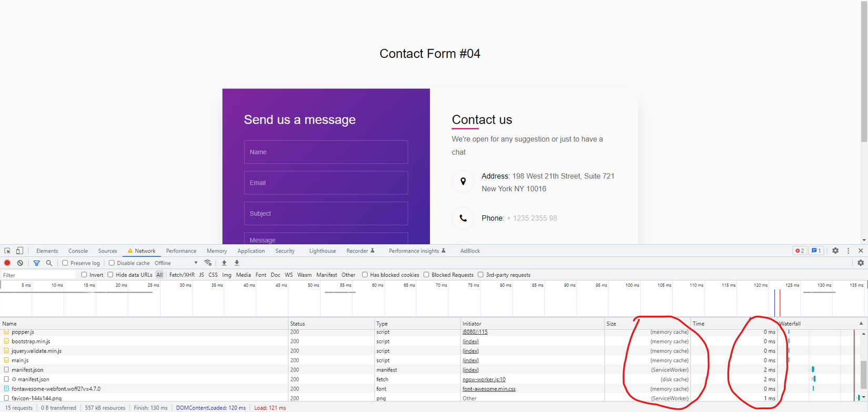This screenshot has width=868, height=412.
Task: Open DevTools settings gear
Action: pyautogui.click(x=835, y=251)
